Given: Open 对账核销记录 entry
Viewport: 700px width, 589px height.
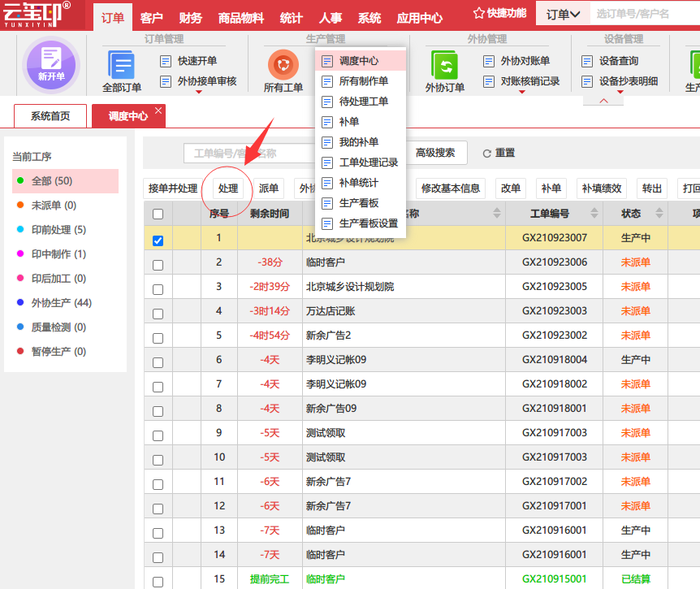Looking at the screenshot, I should point(521,81).
